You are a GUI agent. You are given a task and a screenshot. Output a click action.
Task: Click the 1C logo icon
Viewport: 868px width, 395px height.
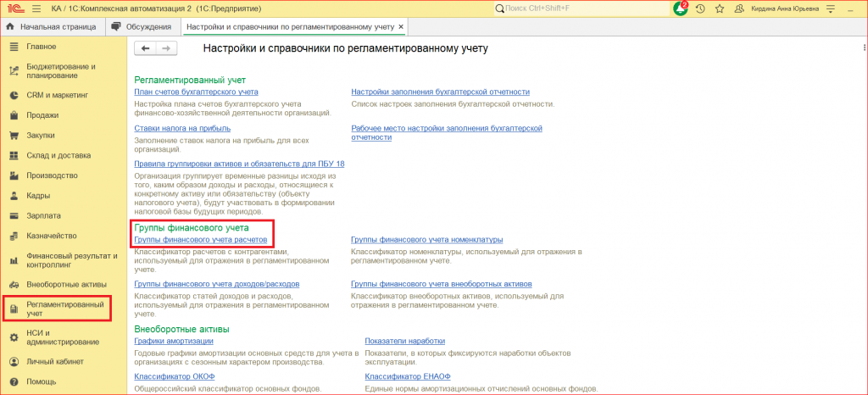coord(14,8)
